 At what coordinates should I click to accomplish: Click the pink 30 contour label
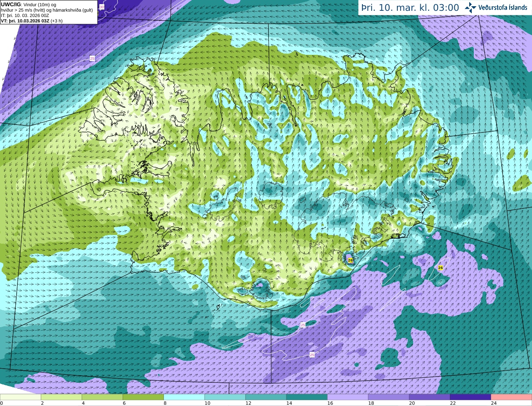pyautogui.click(x=102, y=7)
